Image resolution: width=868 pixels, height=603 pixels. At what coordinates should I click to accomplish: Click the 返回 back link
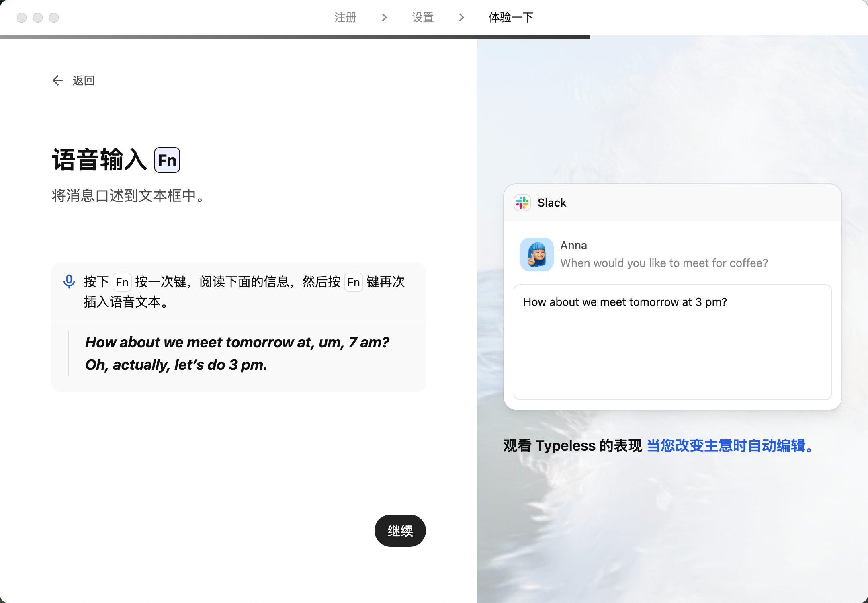coord(83,80)
